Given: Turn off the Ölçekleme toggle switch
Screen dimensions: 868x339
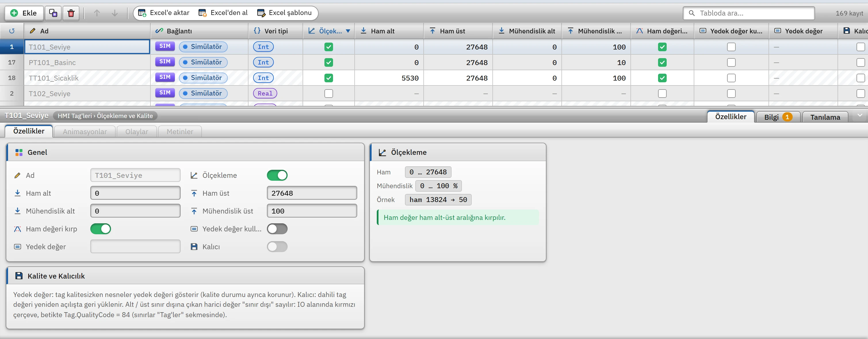Looking at the screenshot, I should [x=277, y=176].
